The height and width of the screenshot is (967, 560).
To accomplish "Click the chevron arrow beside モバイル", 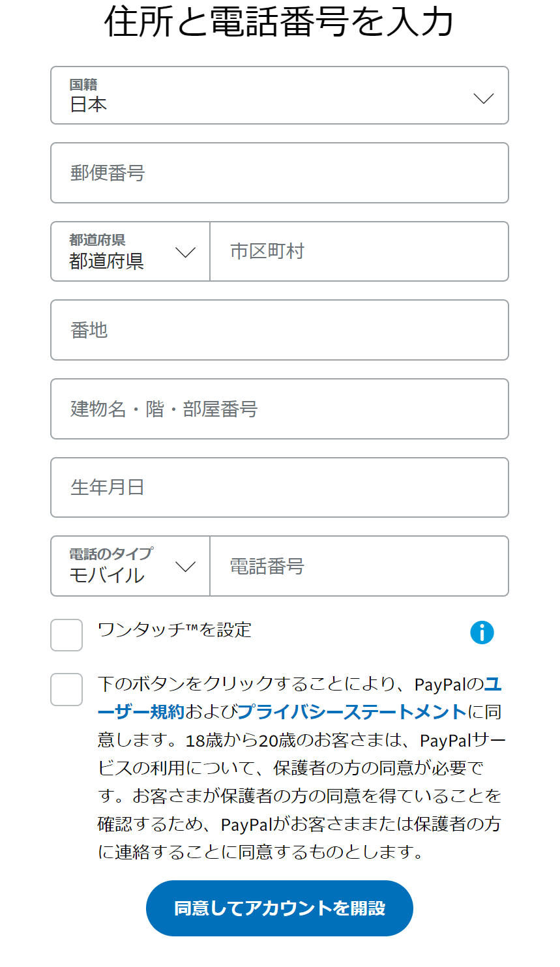I will tap(186, 567).
